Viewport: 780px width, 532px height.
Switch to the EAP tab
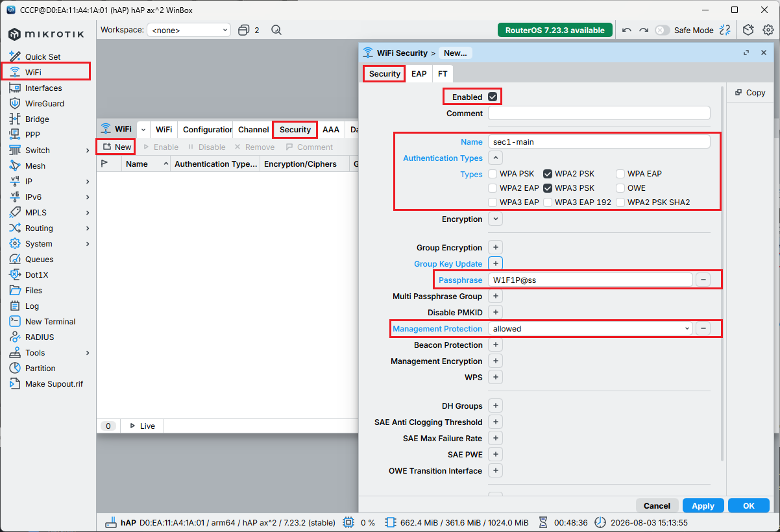coord(419,74)
